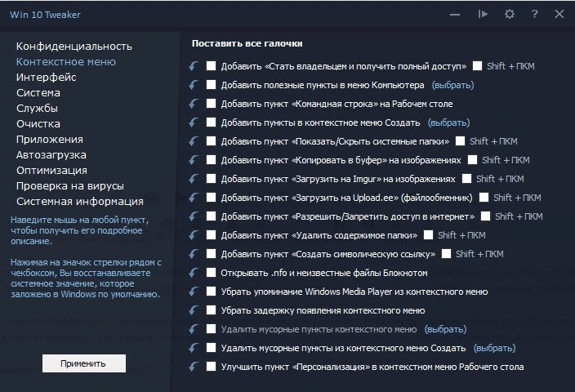Image resolution: width=575 pixels, height=392 pixels.
Task: Restore default for «Командная строка» option
Action: click(194, 104)
